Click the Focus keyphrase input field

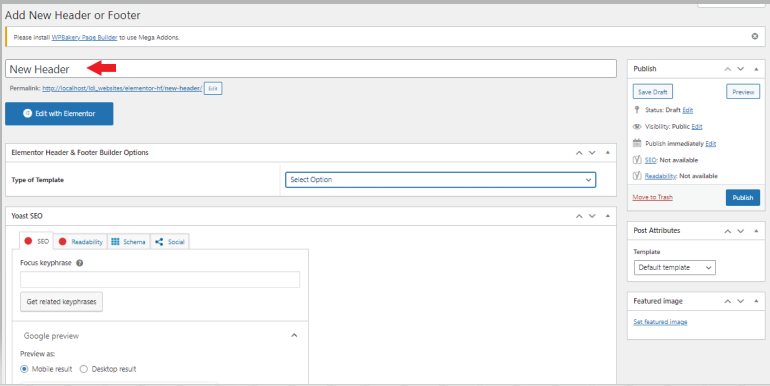[x=160, y=279]
